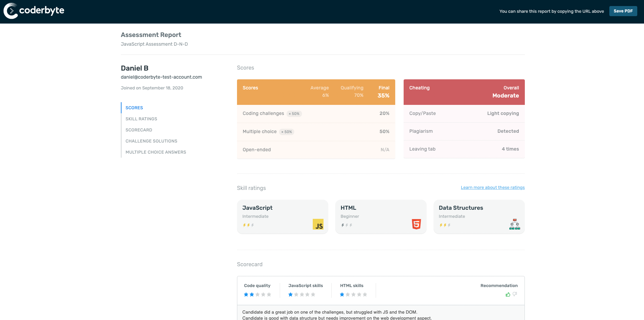The image size is (644, 320).
Task: Click the Coderbyte logo icon
Action: click(10, 11)
